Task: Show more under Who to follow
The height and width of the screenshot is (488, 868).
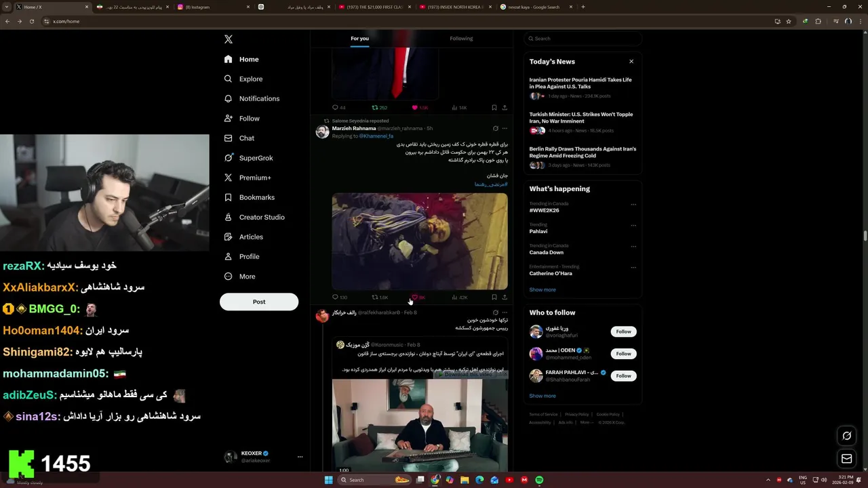Action: (542, 396)
